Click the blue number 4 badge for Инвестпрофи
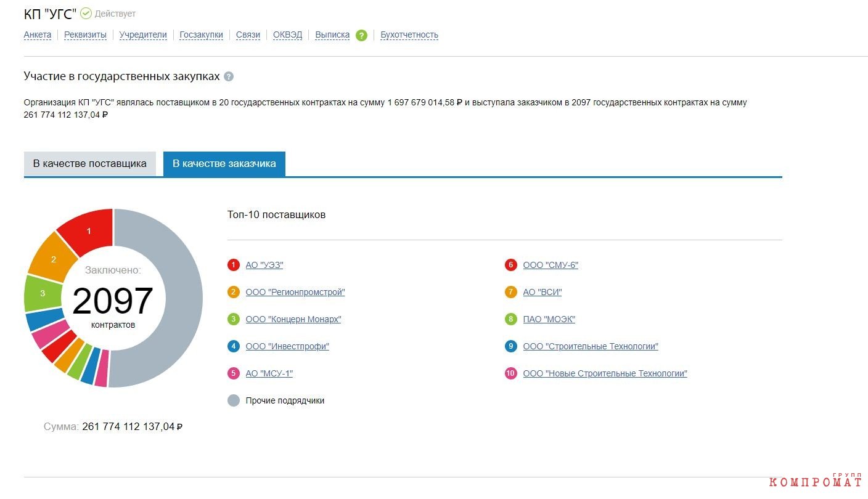Image resolution: width=868 pixels, height=499 pixels. [233, 346]
